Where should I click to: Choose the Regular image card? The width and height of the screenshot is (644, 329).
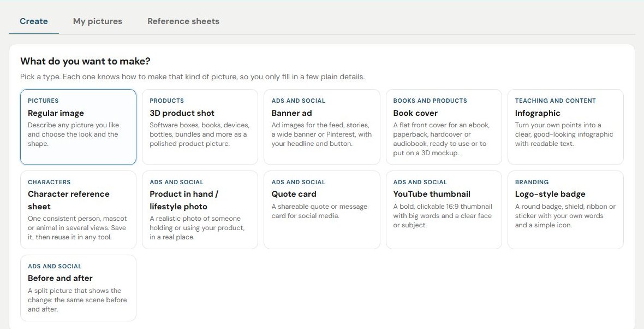(x=78, y=127)
